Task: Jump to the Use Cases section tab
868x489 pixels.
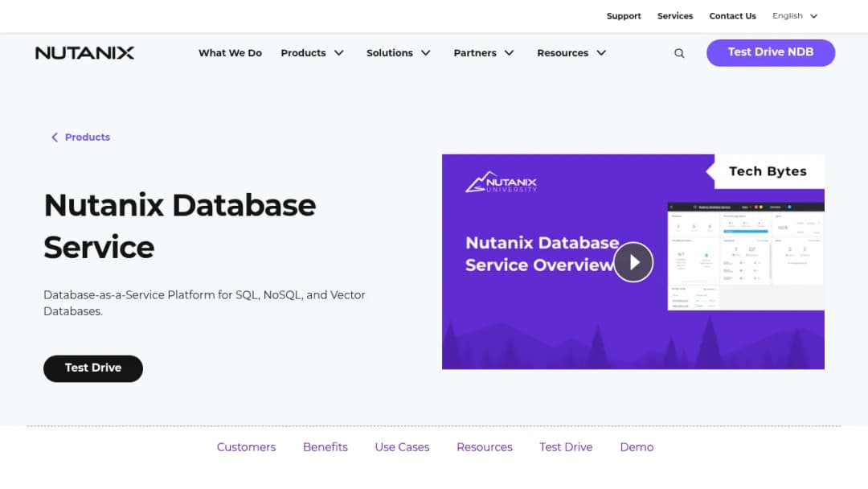Action: click(402, 447)
